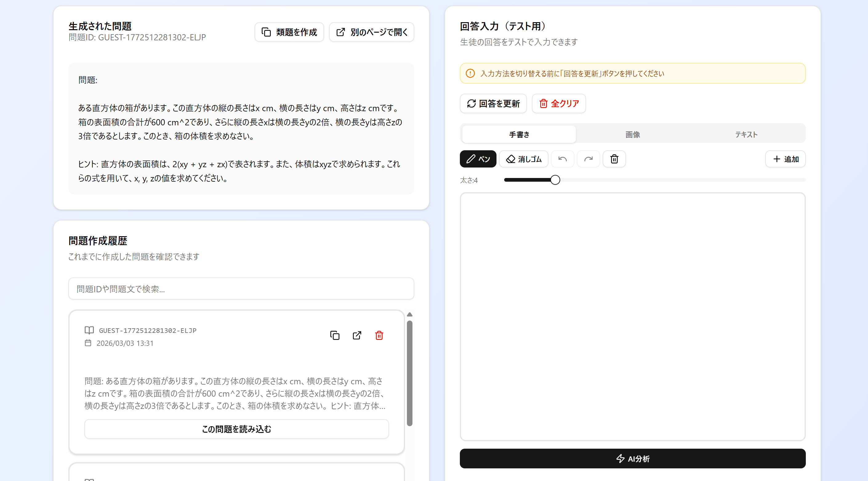Click この問題を読み込む button

point(236,429)
